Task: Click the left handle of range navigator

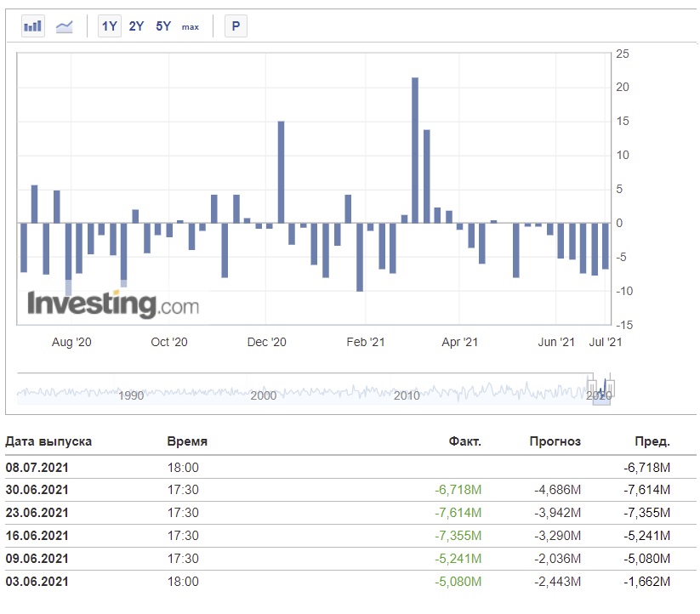Action: pos(592,387)
